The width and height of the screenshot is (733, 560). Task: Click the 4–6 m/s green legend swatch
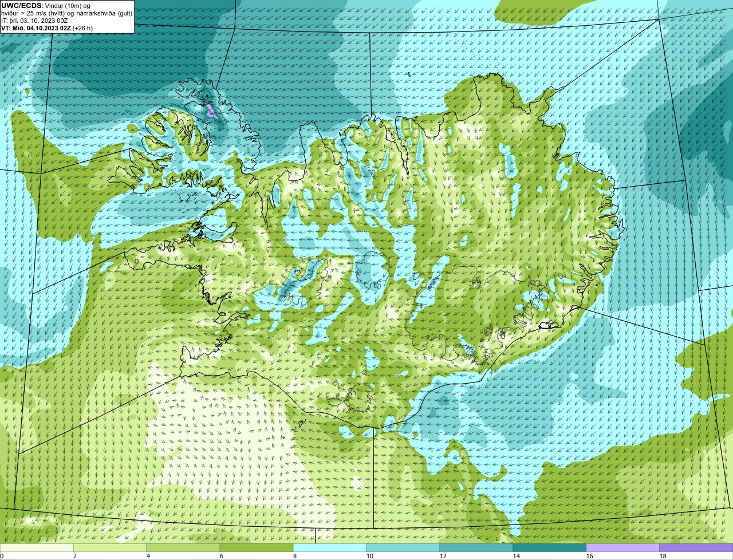184,548
